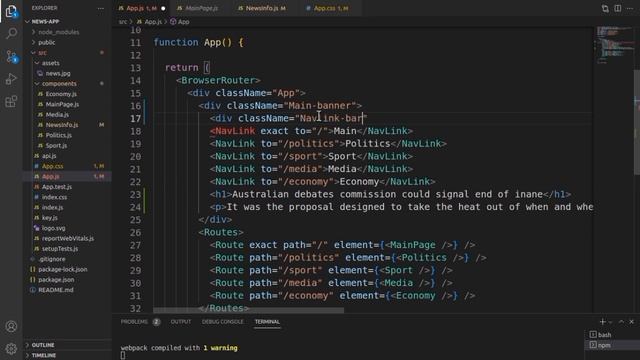Open App.test.js in the explorer
The image size is (640, 360).
[x=57, y=187]
